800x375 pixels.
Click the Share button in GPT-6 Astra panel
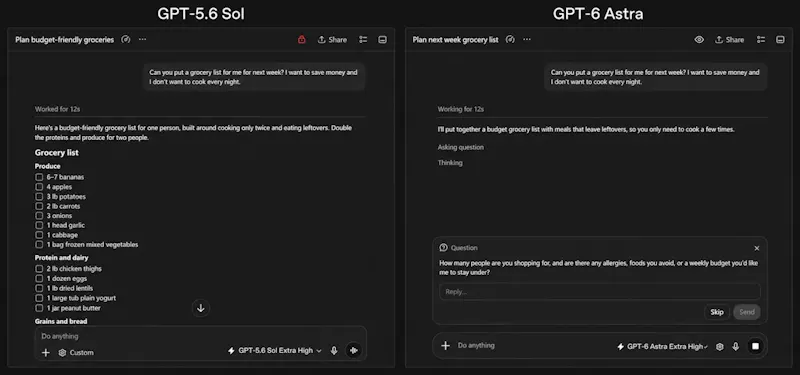tap(730, 40)
